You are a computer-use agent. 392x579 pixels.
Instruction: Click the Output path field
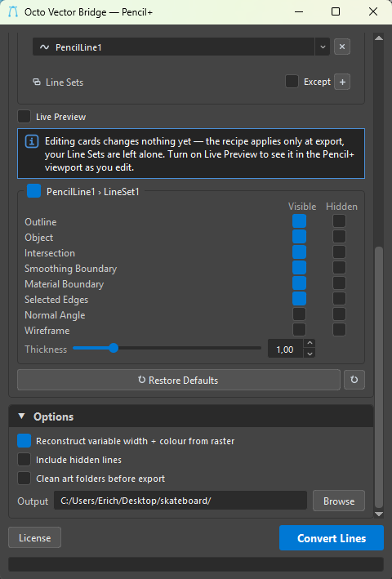pos(180,501)
